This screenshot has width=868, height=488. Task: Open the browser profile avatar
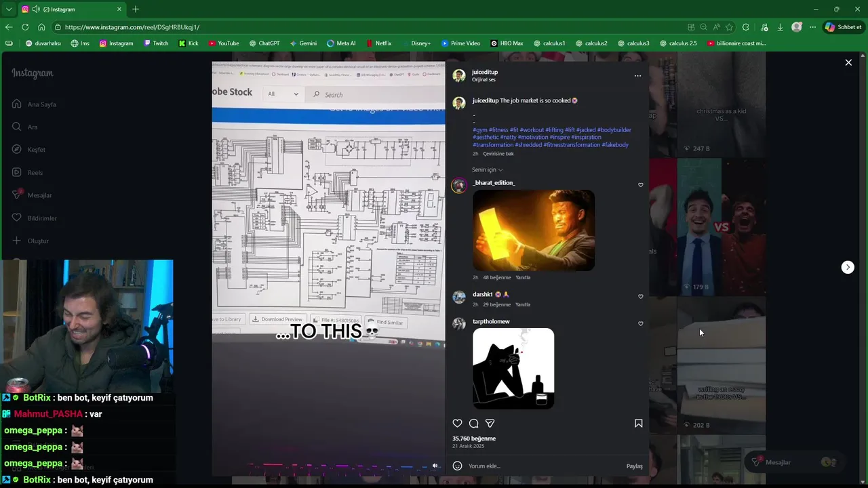[x=797, y=27]
